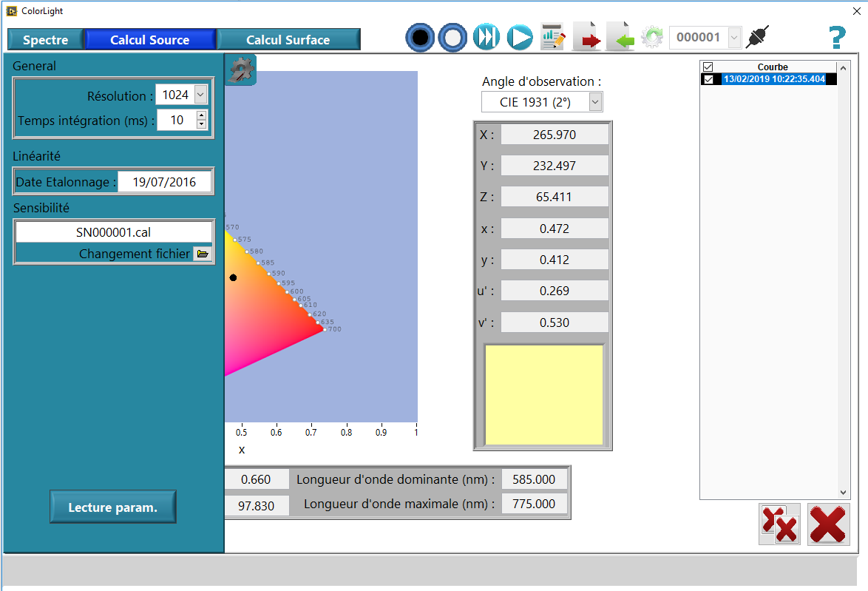Click the curve list scroll-up arrow
The height and width of the screenshot is (591, 868).
pos(843,68)
